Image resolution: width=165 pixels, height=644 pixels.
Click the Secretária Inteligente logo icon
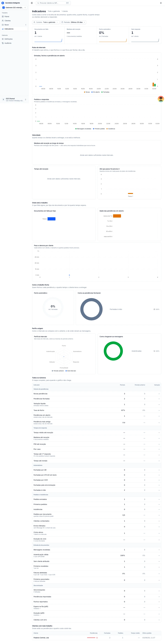point(3,3)
